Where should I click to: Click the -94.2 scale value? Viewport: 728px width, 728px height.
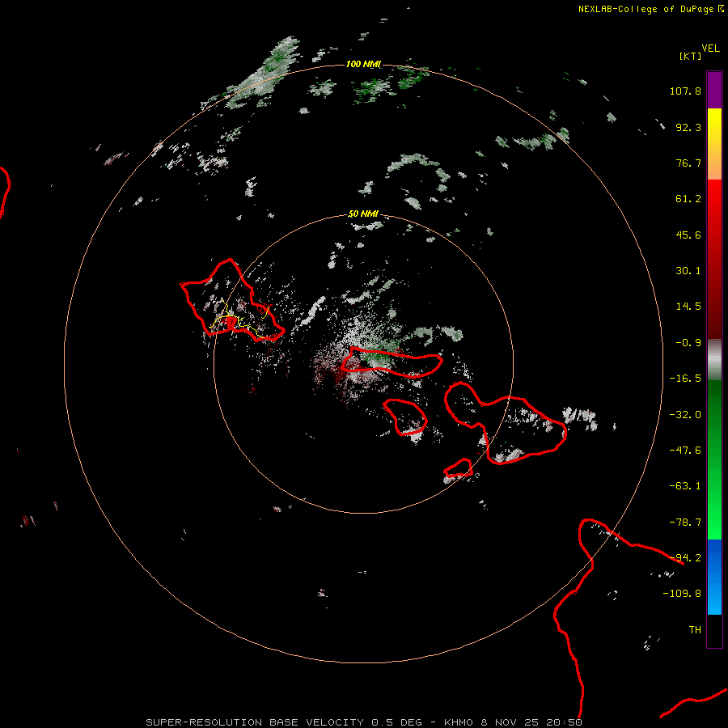click(x=685, y=558)
